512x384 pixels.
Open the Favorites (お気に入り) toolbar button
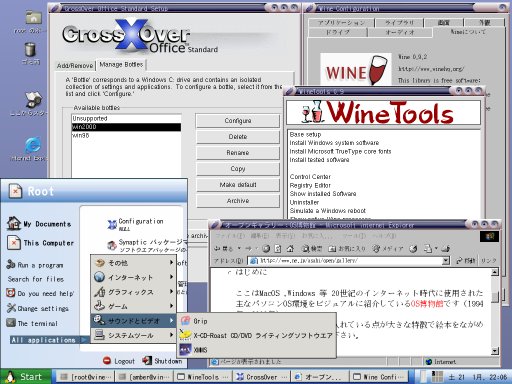point(347,248)
